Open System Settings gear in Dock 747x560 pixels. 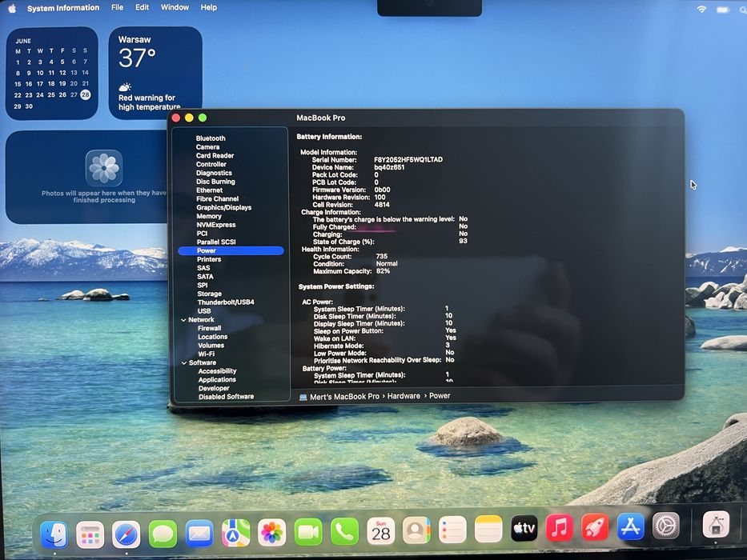[x=666, y=526]
